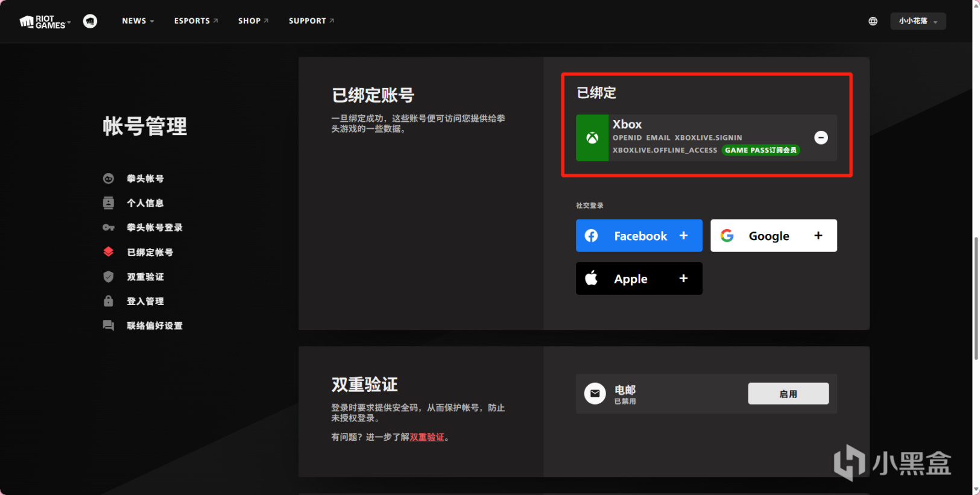Go to 个人信息 section in sidebar
The image size is (980, 495).
(145, 203)
